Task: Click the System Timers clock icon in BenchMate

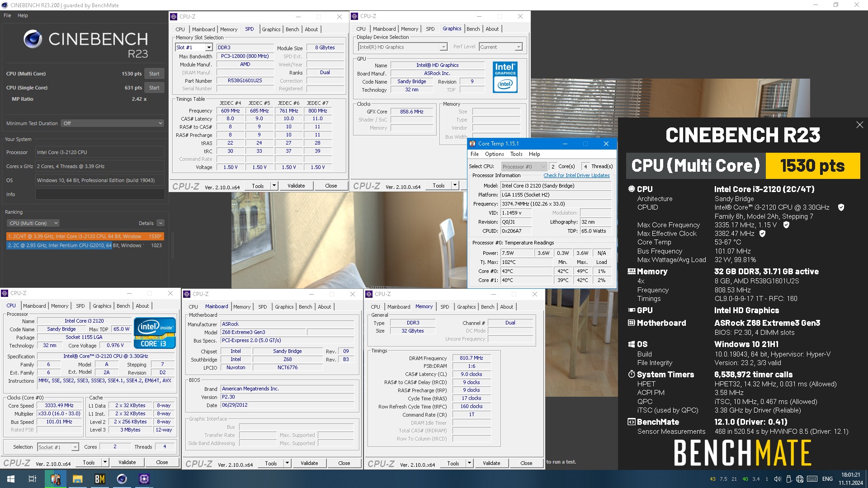Action: pos(632,374)
